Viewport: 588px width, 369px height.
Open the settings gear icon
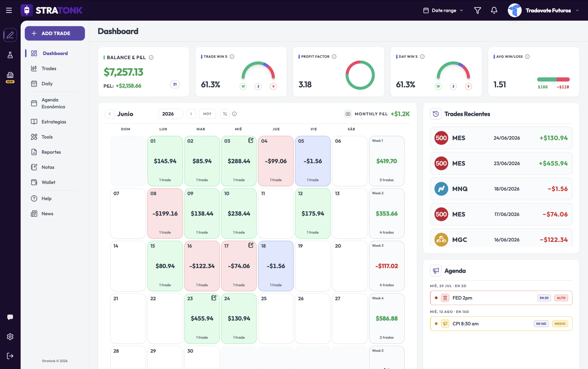tap(10, 336)
